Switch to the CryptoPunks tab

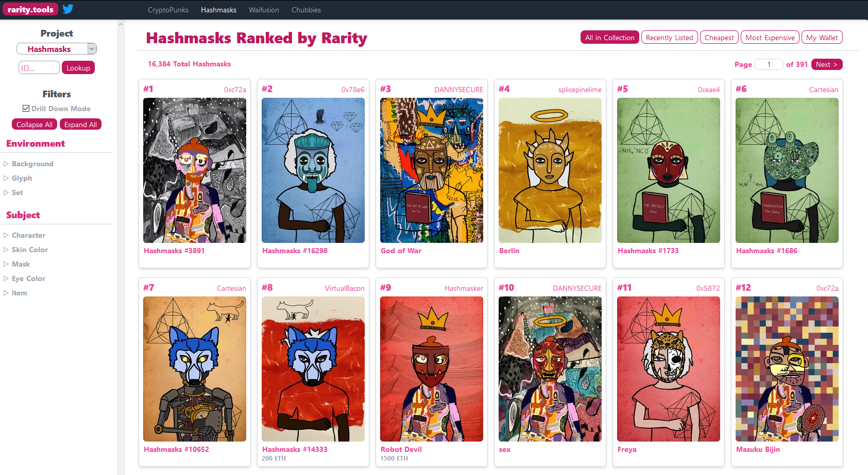pos(168,10)
